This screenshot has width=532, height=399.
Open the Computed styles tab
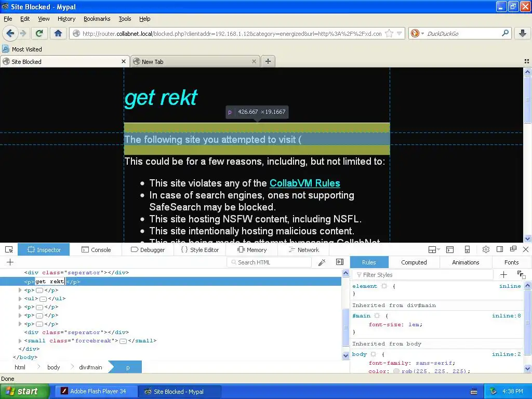pos(414,262)
